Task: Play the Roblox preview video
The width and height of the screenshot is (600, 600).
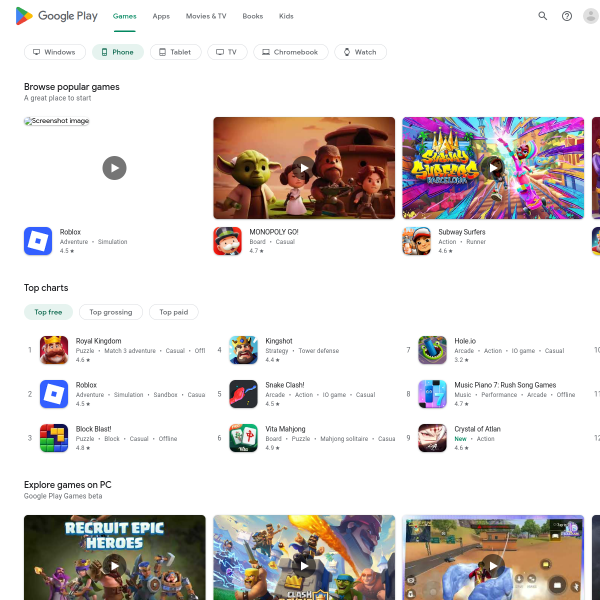Action: 114,168
